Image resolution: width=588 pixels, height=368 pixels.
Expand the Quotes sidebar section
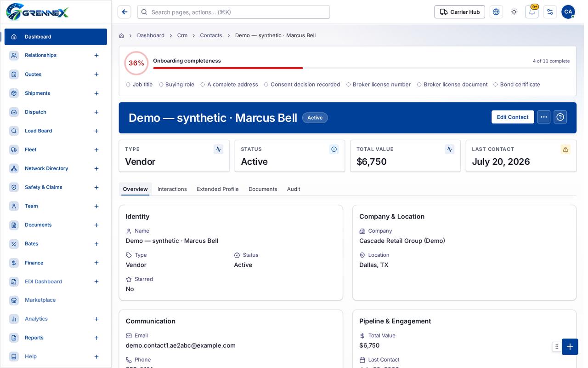(96, 74)
